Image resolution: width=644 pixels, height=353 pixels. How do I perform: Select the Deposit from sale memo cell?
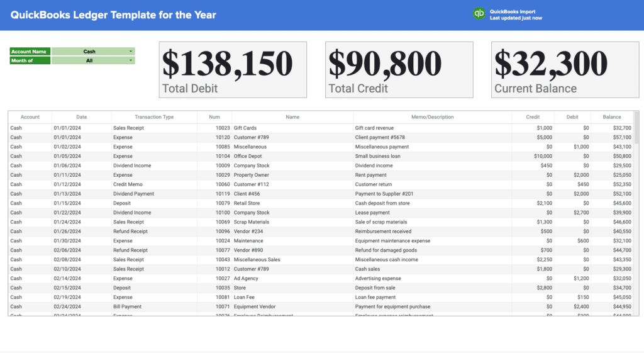point(433,288)
